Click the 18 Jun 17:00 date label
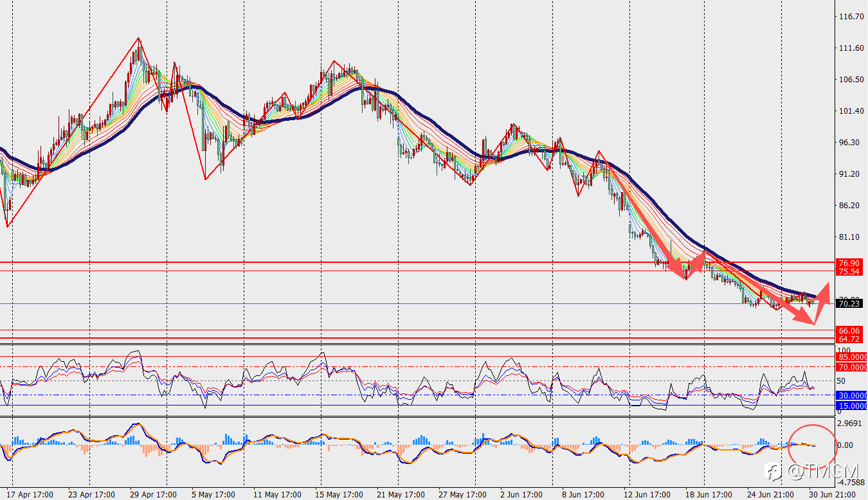Image resolution: width=868 pixels, height=500 pixels. [x=709, y=494]
